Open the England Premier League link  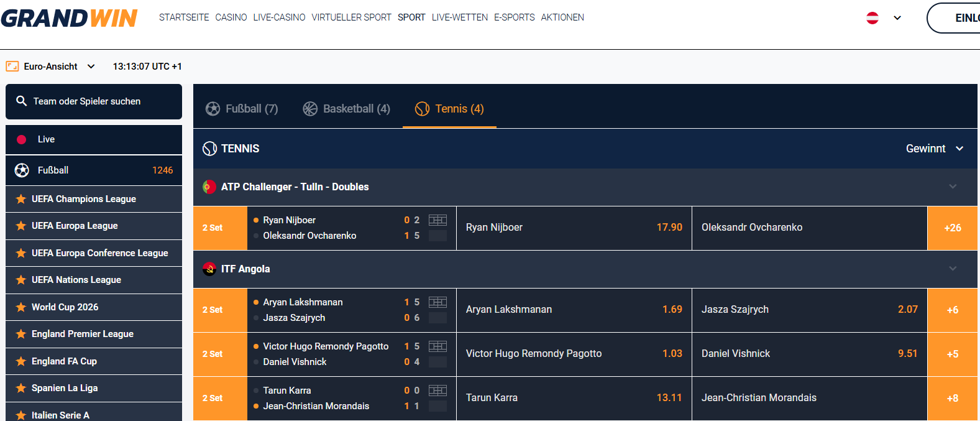pos(83,334)
